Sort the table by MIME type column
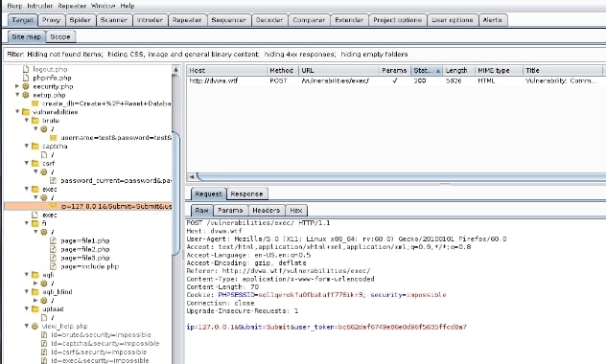 click(x=499, y=70)
